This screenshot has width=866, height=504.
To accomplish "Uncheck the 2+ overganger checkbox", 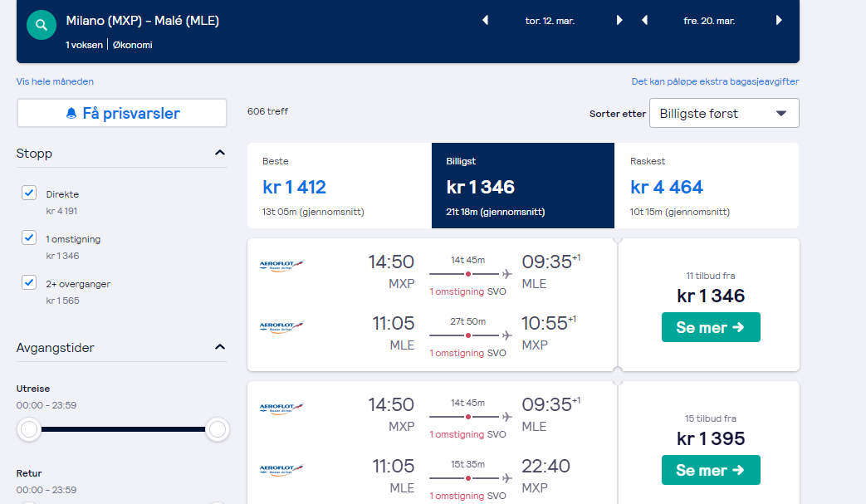I will coord(29,282).
